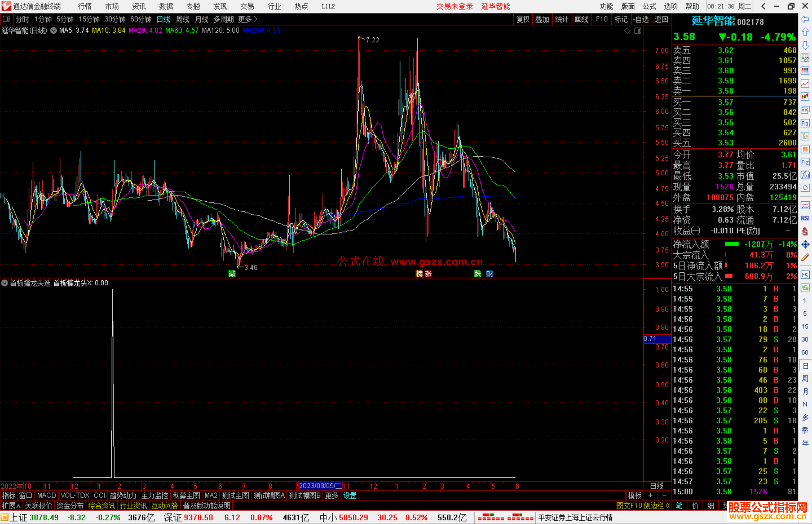Open the 公式 menu
The image size is (812, 524).
649,6
